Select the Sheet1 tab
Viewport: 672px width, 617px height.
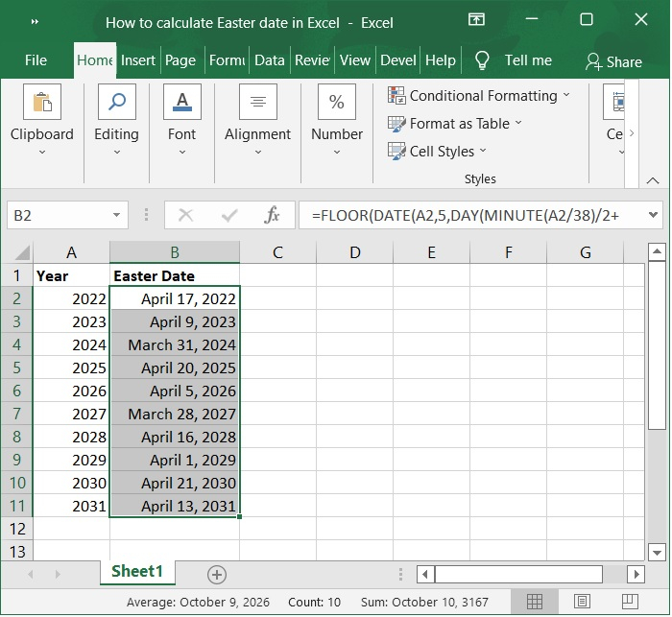click(137, 572)
